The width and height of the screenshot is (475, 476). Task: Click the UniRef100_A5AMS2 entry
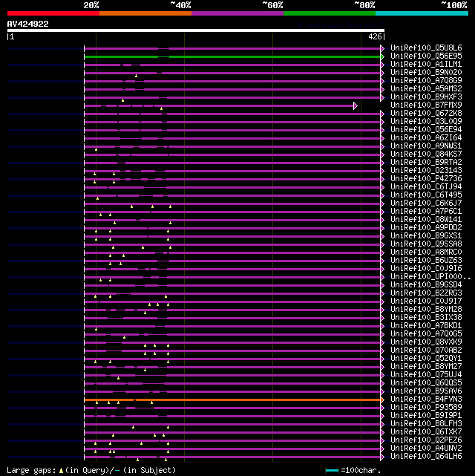pos(426,89)
